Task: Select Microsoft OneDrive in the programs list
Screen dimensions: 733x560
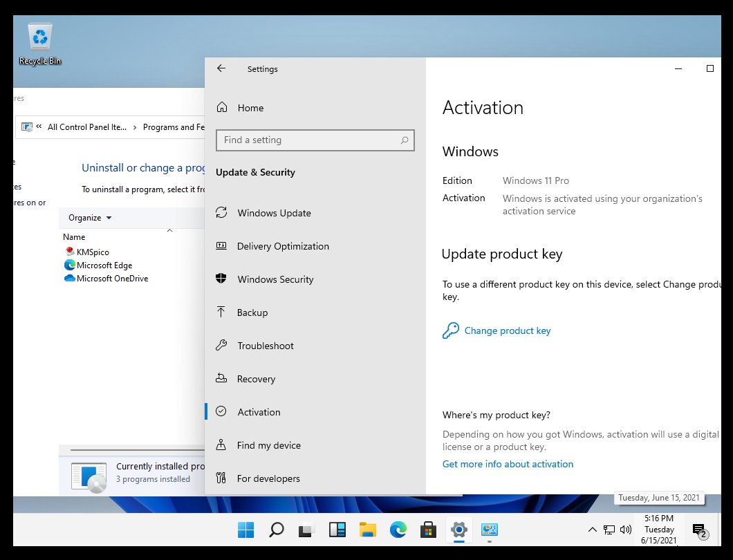Action: [x=106, y=278]
